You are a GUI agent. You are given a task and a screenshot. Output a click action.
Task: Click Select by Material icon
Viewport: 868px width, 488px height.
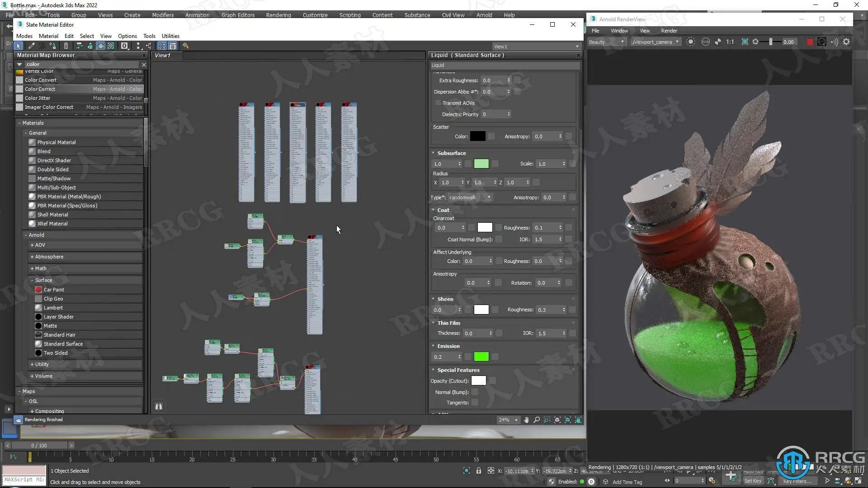(185, 46)
